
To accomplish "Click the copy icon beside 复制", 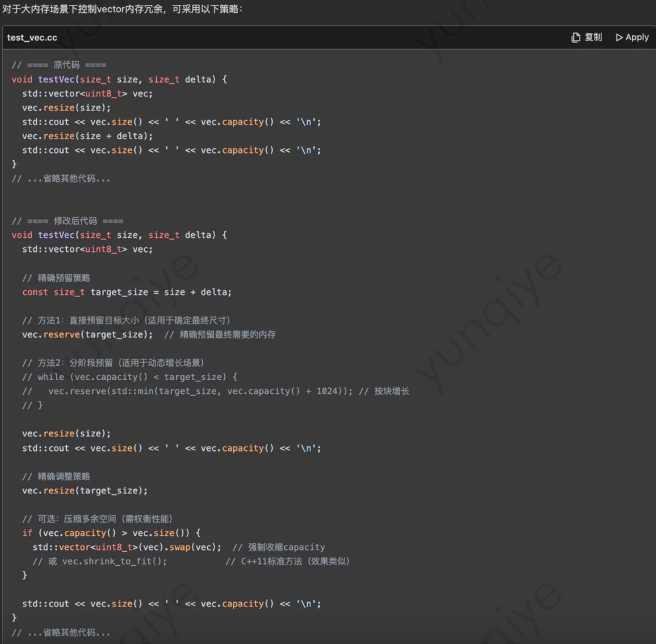I will (x=576, y=38).
